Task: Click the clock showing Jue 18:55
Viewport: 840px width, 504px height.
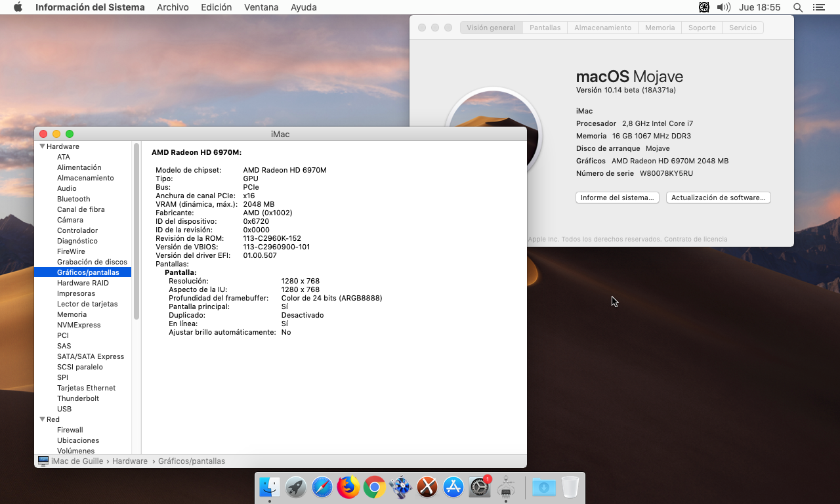Action: point(759,7)
